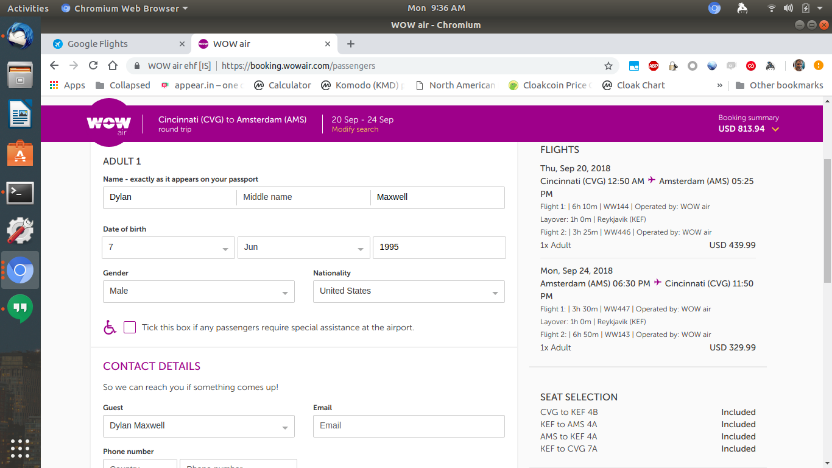Open the volume indicator in top bar
Screen dimensions: 832x468
(788, 8)
